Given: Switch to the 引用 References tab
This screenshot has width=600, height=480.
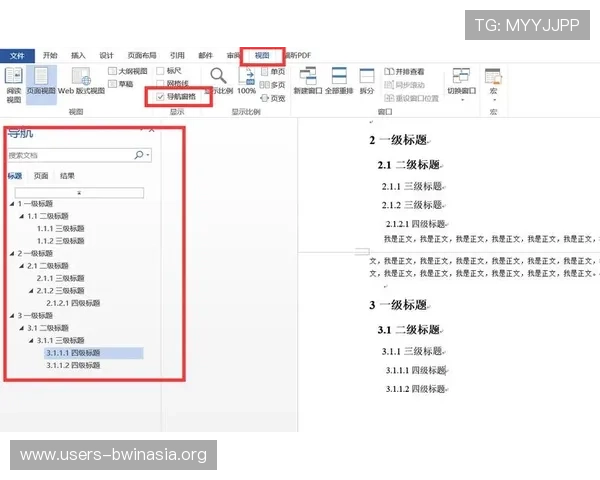Looking at the screenshot, I should (x=177, y=56).
